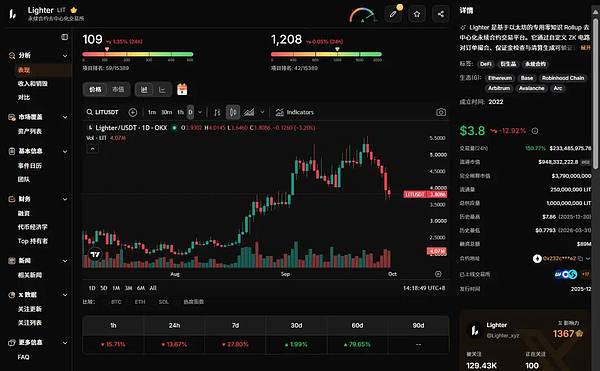Click the share icon in header

point(440,14)
